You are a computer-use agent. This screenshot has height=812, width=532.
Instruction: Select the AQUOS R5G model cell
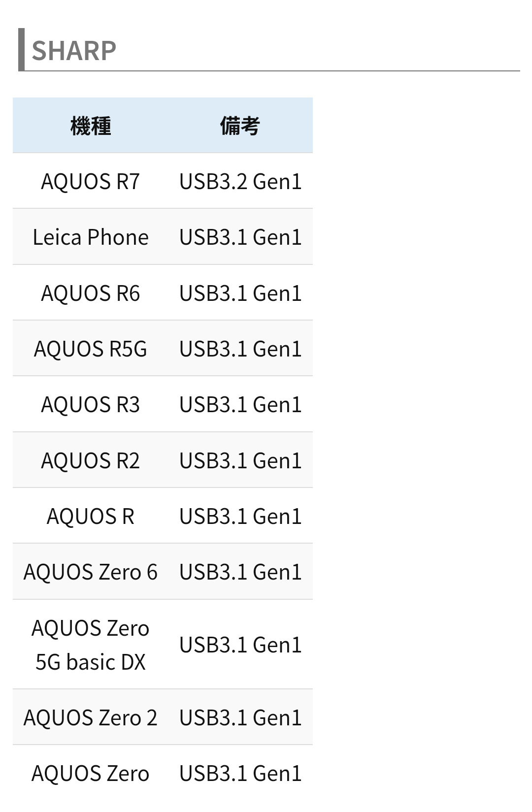[91, 349]
